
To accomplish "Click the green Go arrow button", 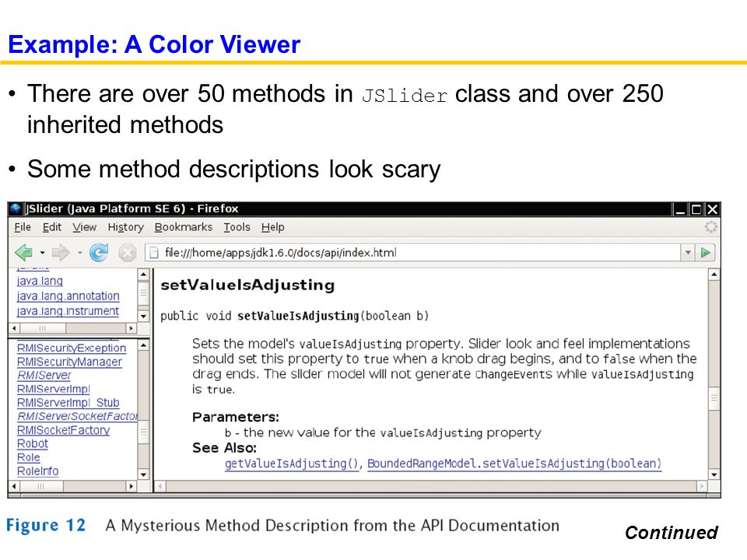I will point(705,252).
